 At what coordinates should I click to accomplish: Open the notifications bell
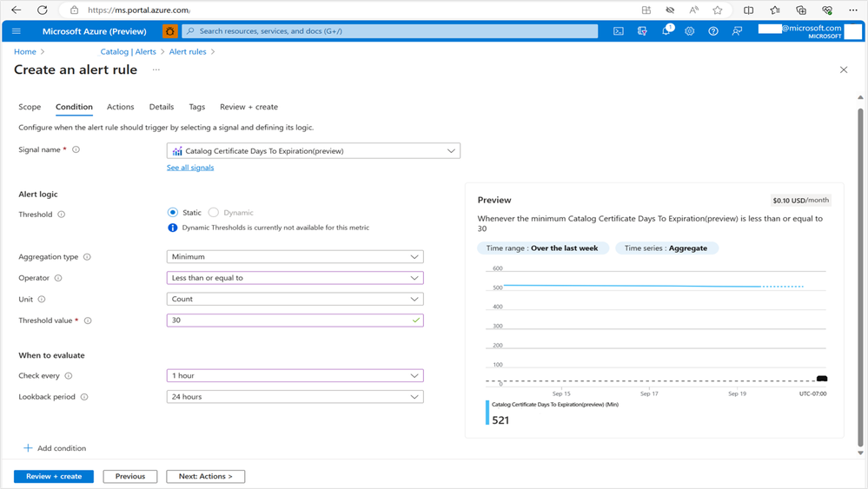point(666,31)
